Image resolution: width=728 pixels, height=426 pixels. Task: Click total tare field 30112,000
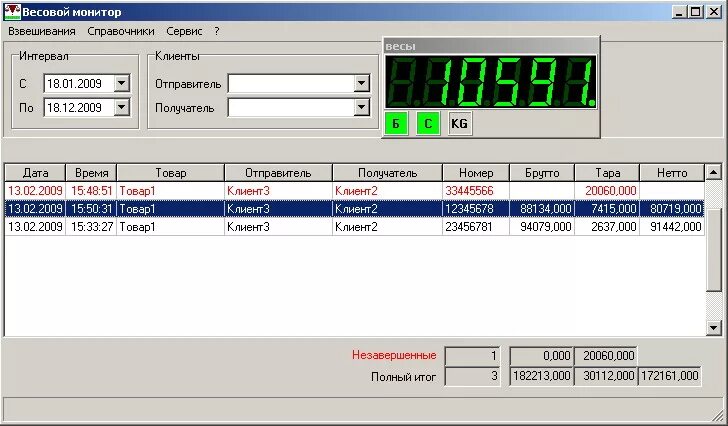[x=606, y=376]
